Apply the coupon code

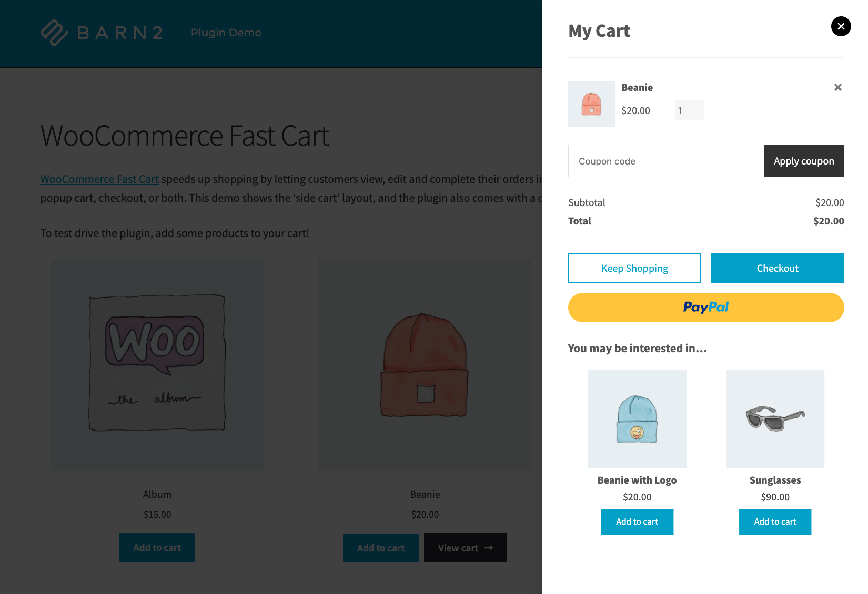click(804, 161)
